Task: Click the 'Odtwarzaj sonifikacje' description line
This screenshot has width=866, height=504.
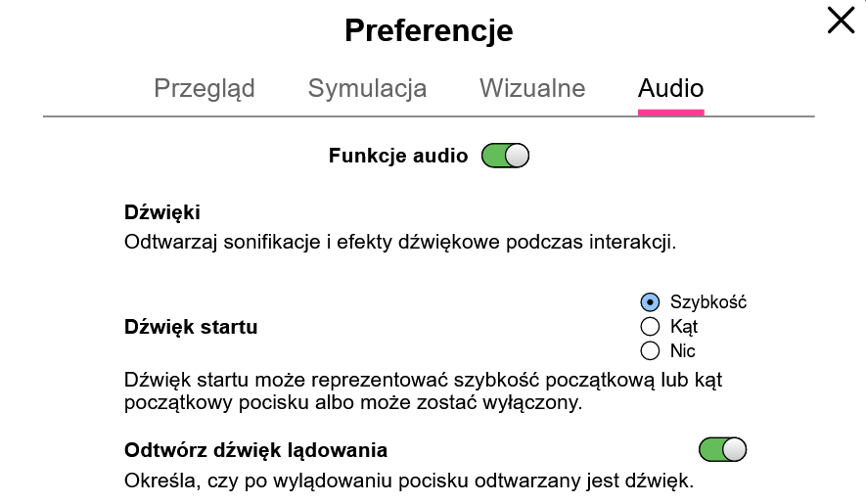Action: tap(400, 242)
